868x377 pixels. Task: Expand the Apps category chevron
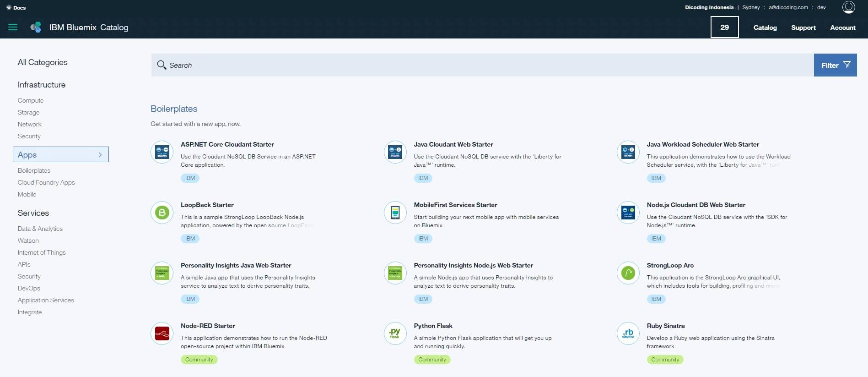point(100,155)
